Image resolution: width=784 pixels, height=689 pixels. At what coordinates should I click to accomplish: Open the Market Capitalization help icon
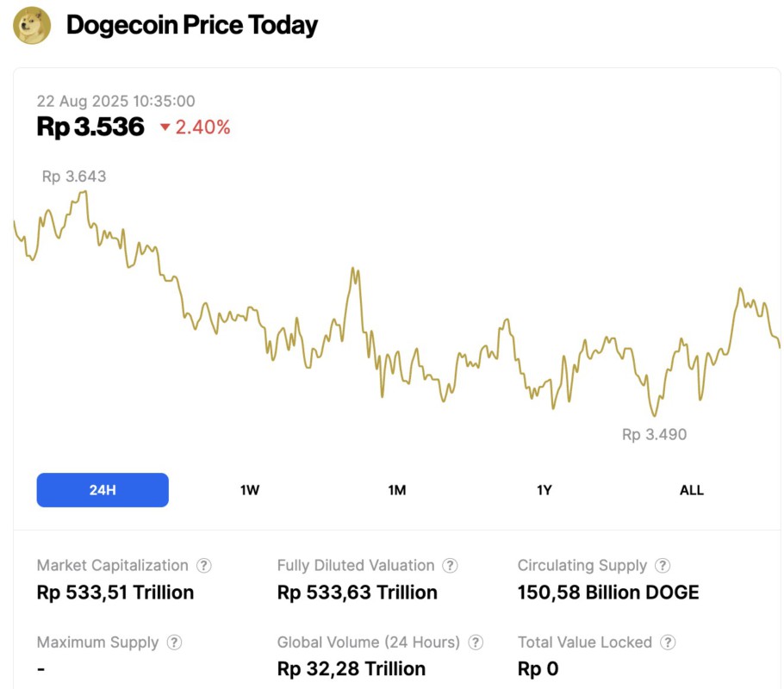coord(204,566)
